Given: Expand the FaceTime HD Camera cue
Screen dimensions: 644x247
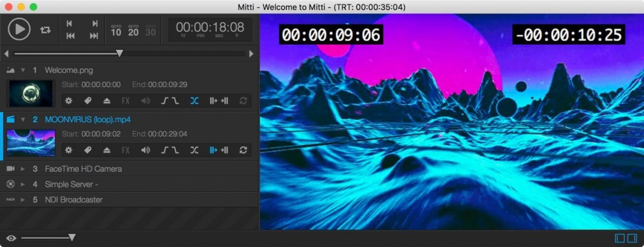Looking at the screenshot, I should (23, 169).
